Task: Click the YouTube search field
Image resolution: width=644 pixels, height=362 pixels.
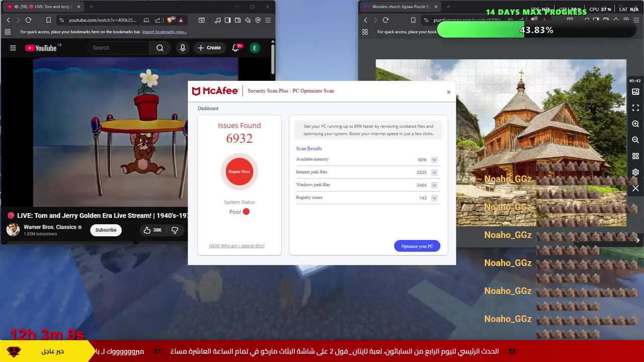Action: click(x=119, y=48)
